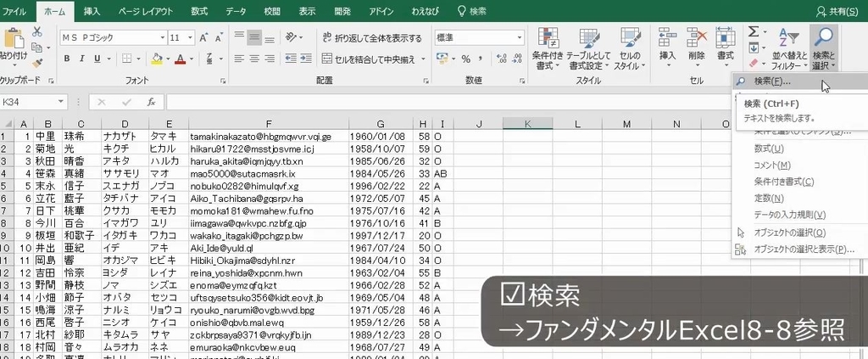Screen dimensions: 868x359
Task: Click the Paste (貼り付け) clipboard icon
Action: click(14, 37)
